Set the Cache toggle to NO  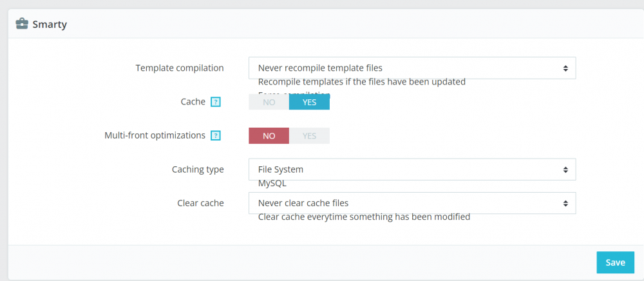[269, 102]
